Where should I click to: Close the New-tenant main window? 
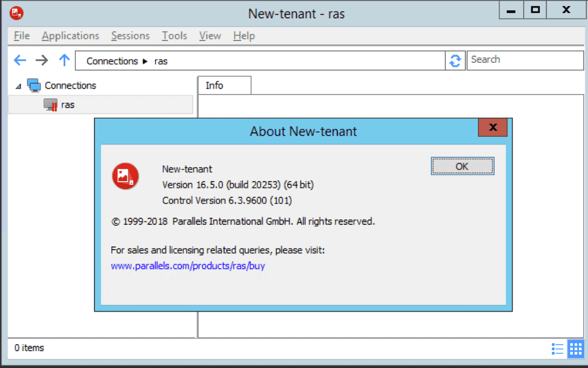[x=566, y=10]
